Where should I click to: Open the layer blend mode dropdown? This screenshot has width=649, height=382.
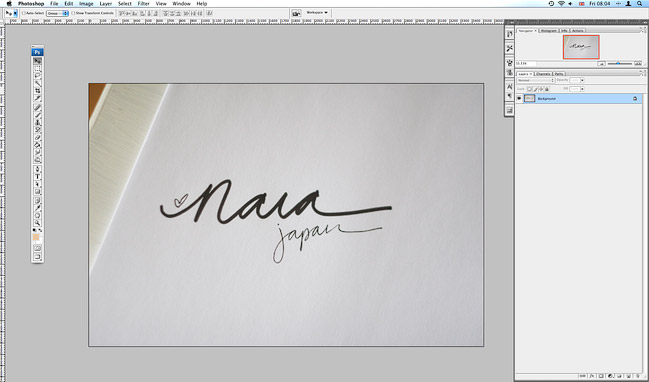pos(536,80)
